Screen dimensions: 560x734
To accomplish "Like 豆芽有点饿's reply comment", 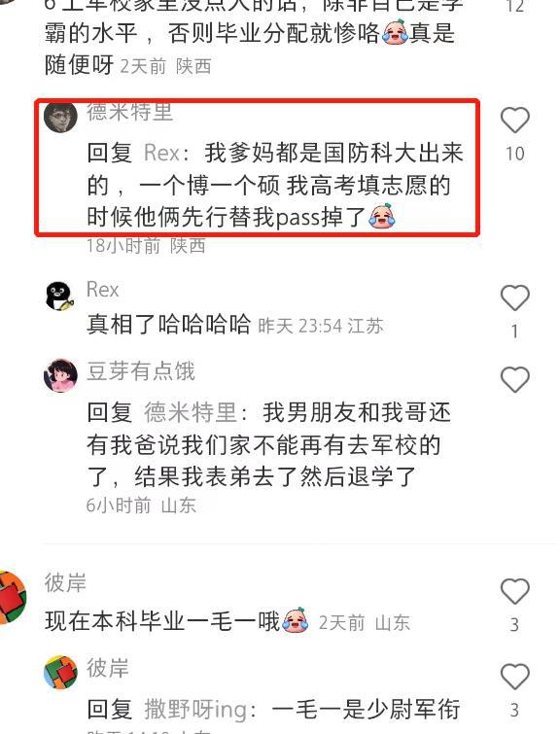I will 515,379.
